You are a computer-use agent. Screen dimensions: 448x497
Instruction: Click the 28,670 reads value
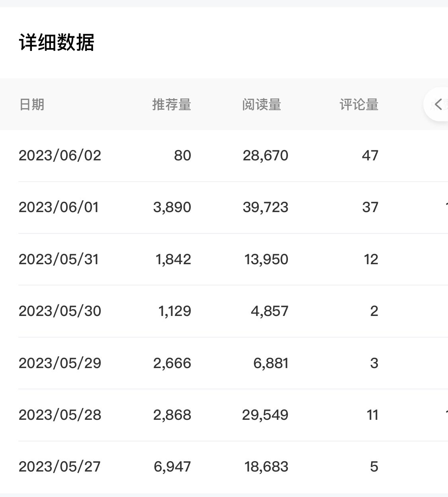tap(265, 156)
